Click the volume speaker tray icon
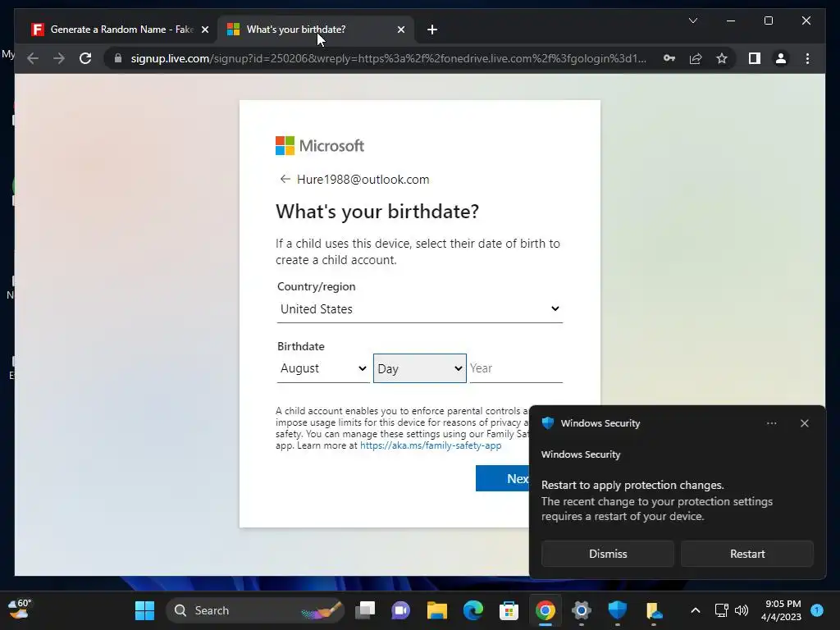This screenshot has height=630, width=840. click(x=742, y=610)
